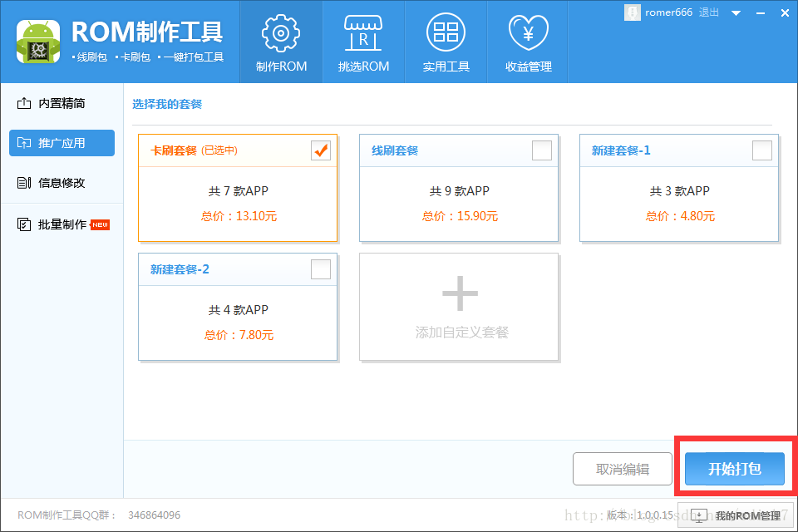Click the romer666 user avatar icon
Image resolution: width=798 pixels, height=532 pixels.
(632, 12)
